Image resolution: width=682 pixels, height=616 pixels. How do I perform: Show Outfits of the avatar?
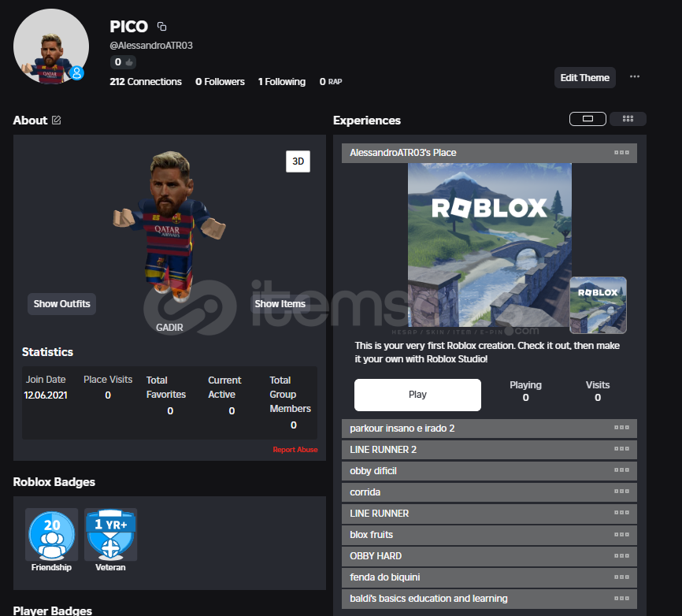tap(61, 303)
